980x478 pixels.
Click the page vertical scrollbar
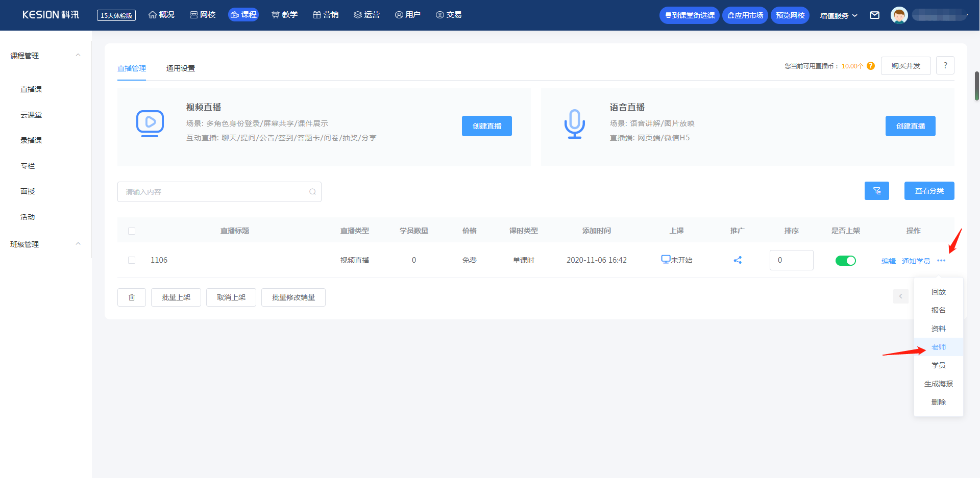977,86
